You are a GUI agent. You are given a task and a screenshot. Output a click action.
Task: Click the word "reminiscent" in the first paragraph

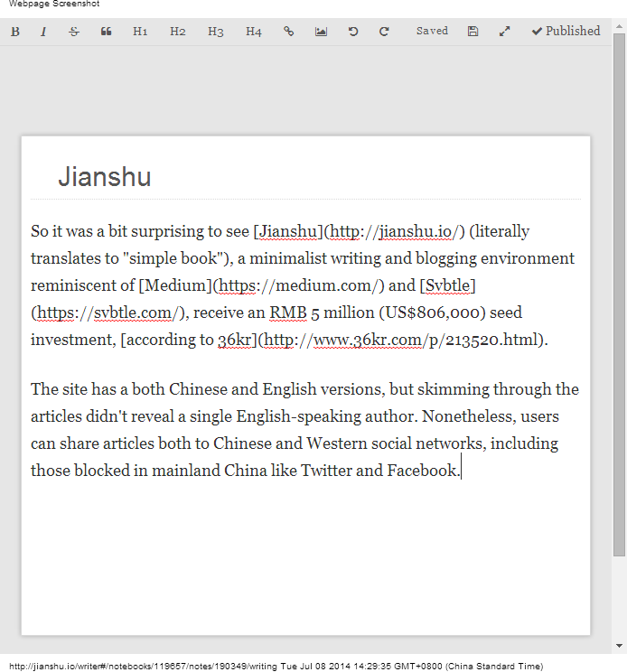click(75, 285)
